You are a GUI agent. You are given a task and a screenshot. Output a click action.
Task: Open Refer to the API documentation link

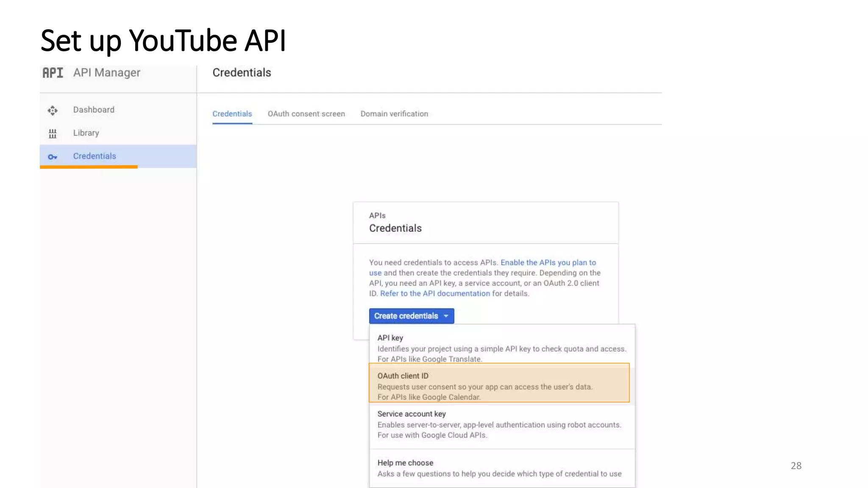[435, 294]
